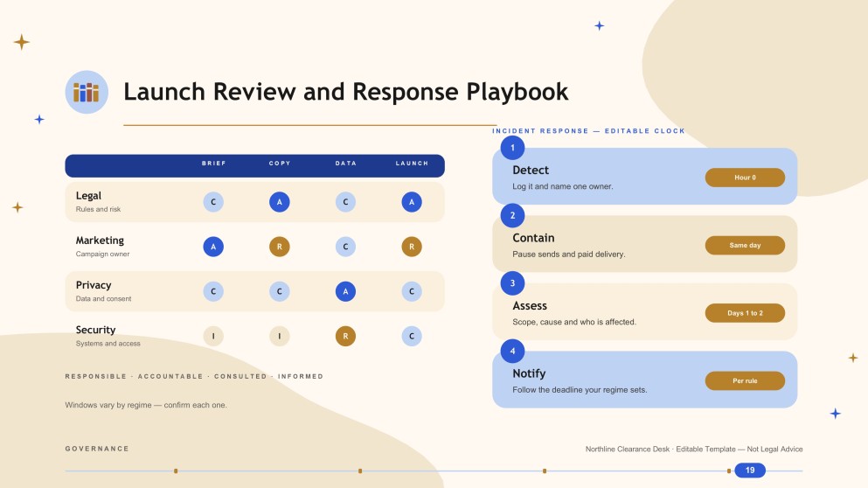Select the 'Incident Response — Editable Clock' heading
The width and height of the screenshot is (868, 488).
pos(588,131)
